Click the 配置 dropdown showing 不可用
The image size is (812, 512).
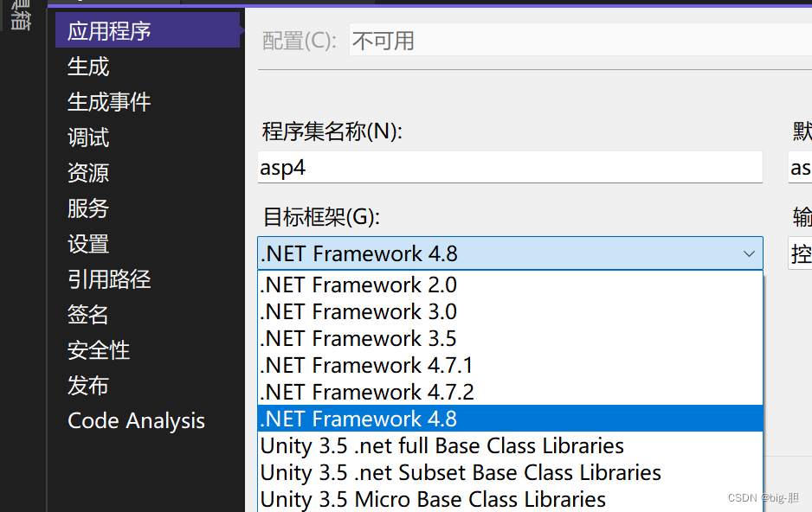580,40
